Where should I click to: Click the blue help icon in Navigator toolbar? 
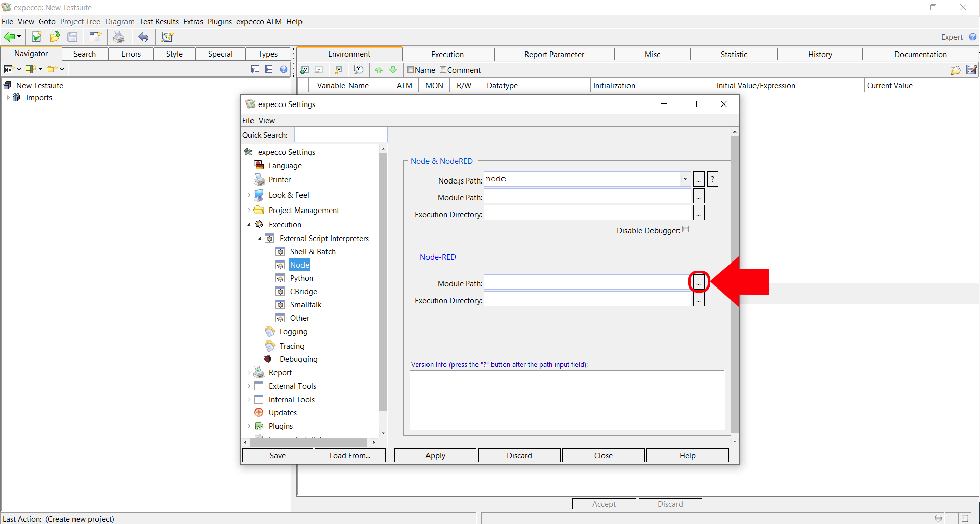(x=284, y=69)
